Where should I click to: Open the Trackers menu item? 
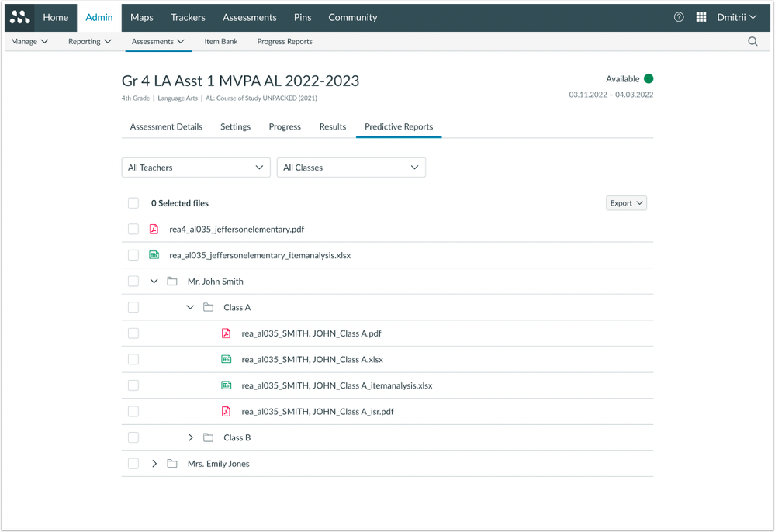coord(188,17)
